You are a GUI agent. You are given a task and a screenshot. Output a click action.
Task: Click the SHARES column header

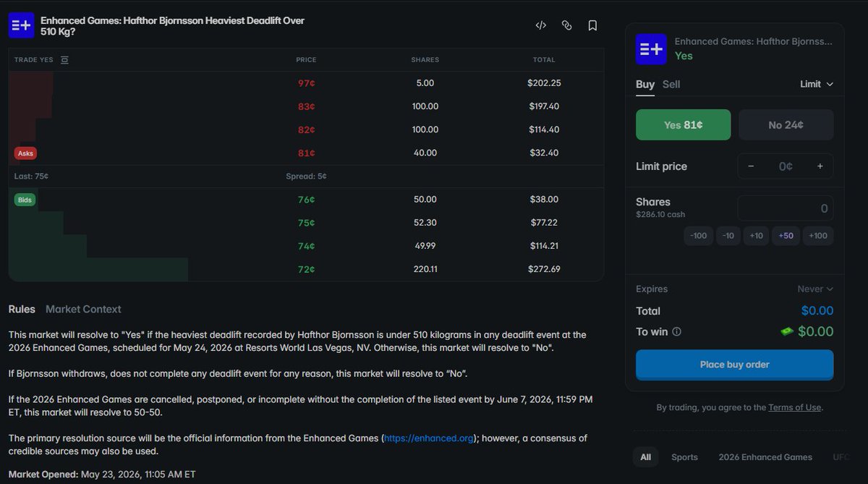coord(425,60)
